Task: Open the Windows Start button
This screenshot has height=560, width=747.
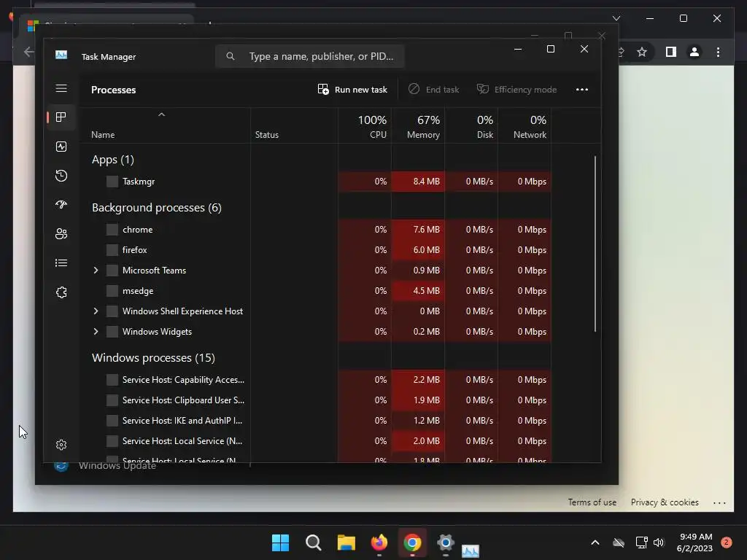Action: click(x=280, y=542)
